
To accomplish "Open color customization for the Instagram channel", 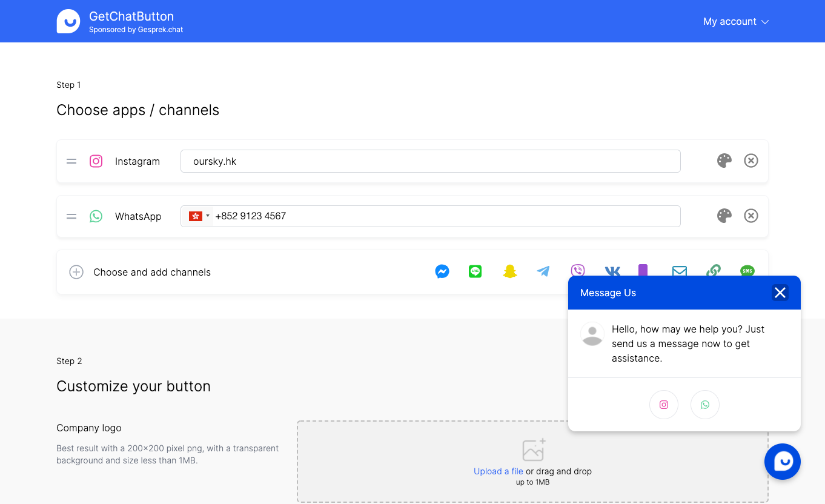I will pos(724,161).
